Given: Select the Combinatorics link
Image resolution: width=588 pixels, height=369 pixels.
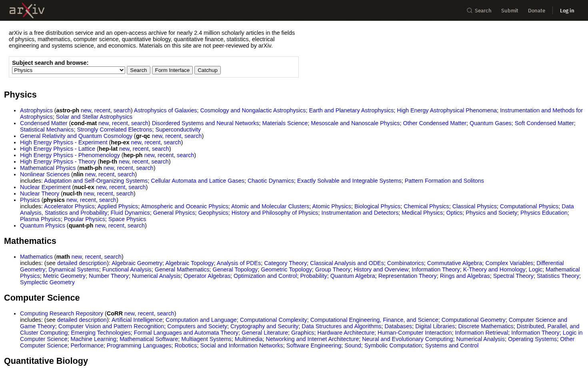Looking at the screenshot, I should pos(405,263).
